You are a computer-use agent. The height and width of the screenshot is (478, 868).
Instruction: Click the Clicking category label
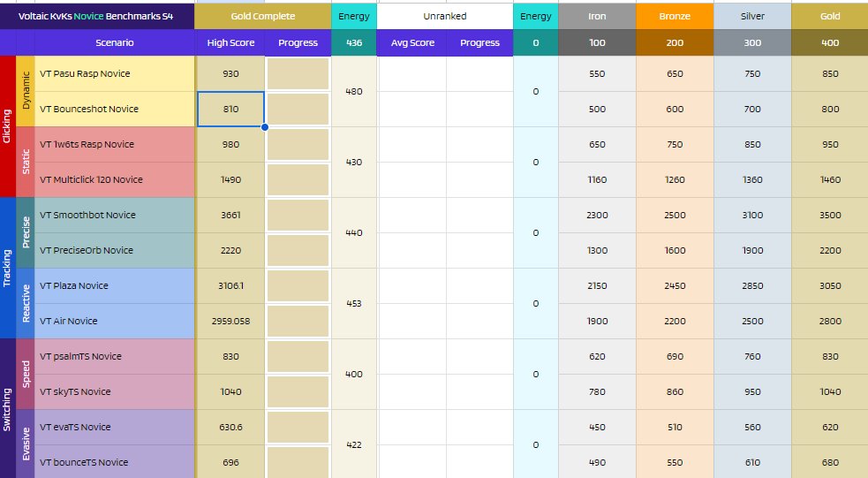(x=7, y=126)
